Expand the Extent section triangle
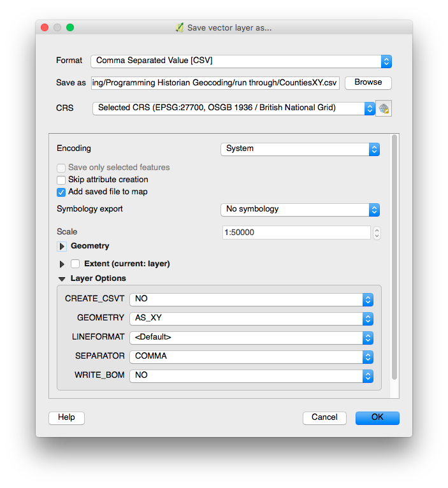Image resolution: width=448 pixels, height=488 pixels. 62,264
